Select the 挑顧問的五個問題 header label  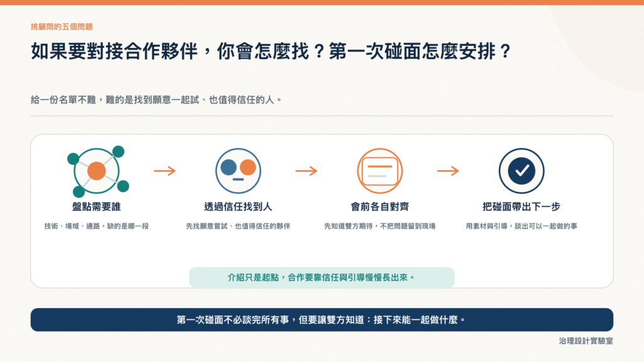click(x=62, y=26)
